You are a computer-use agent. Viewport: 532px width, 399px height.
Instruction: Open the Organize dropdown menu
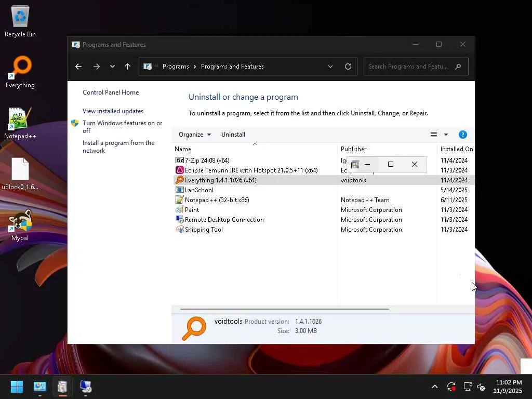(x=195, y=135)
